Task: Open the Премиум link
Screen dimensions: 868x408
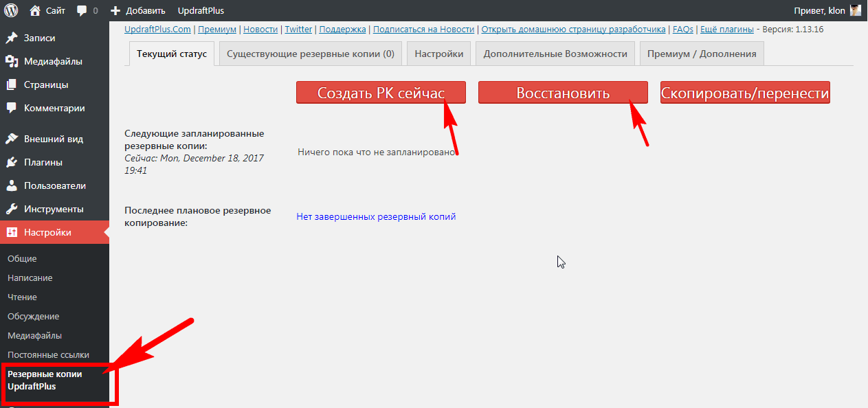Action: point(217,30)
